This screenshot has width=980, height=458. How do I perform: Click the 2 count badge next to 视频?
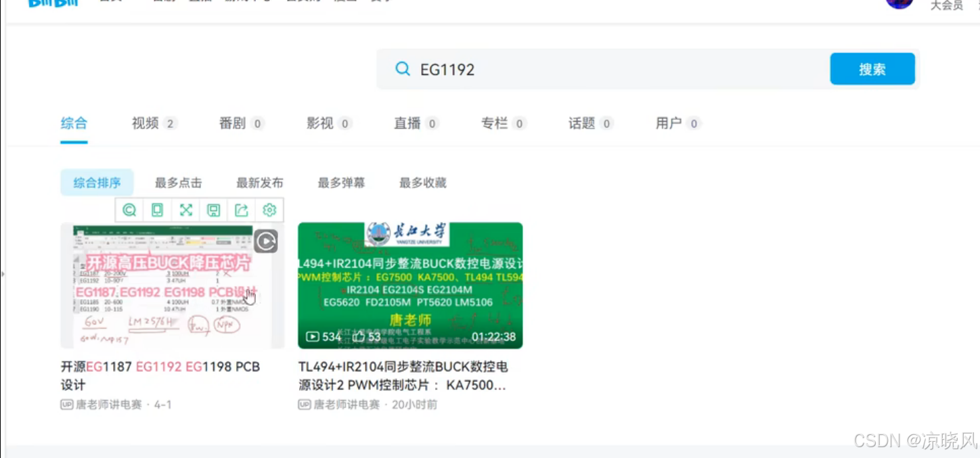coord(170,124)
